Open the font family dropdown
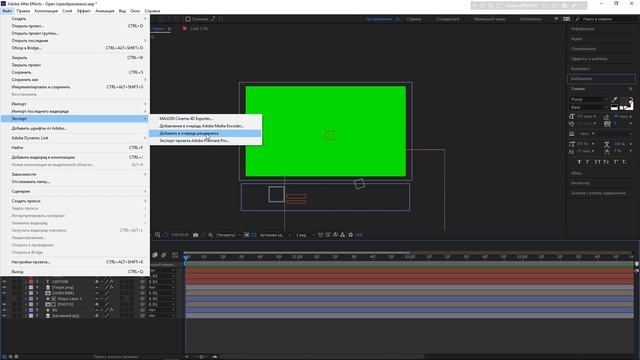The image size is (640, 360). (589, 99)
